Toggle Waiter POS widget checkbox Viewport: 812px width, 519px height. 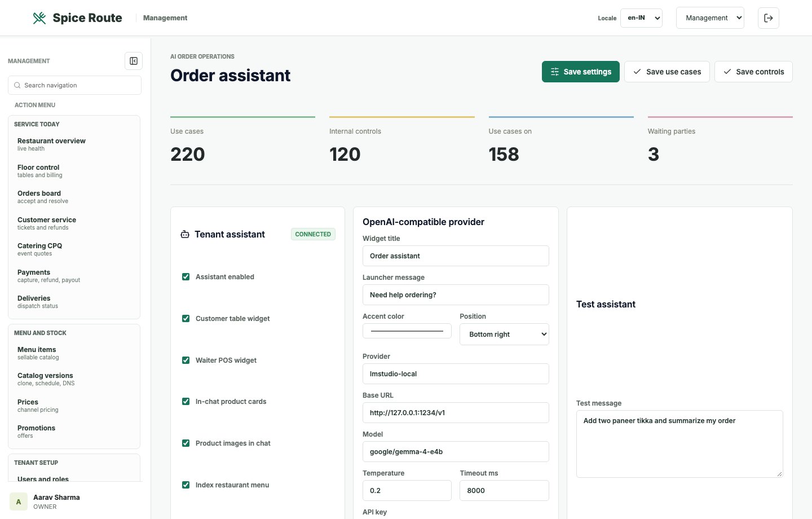click(186, 360)
